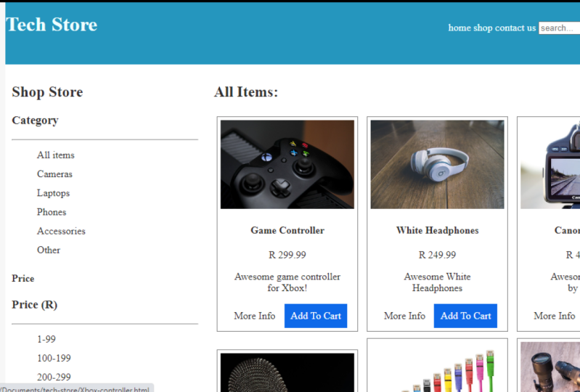Open More Info for White Headphones
Screen dimensions: 580x392
tap(404, 316)
